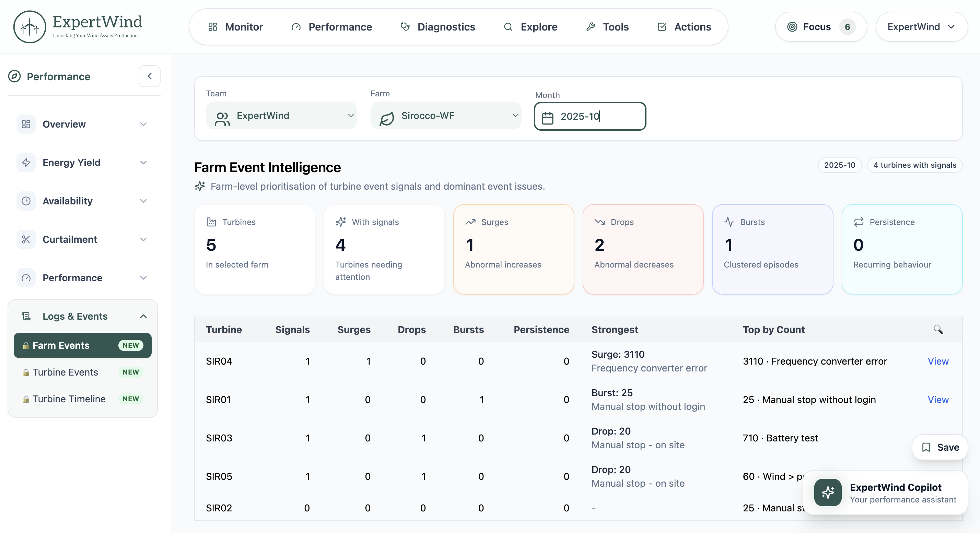
Task: Click '710 · Battery test' cell
Action: point(780,438)
